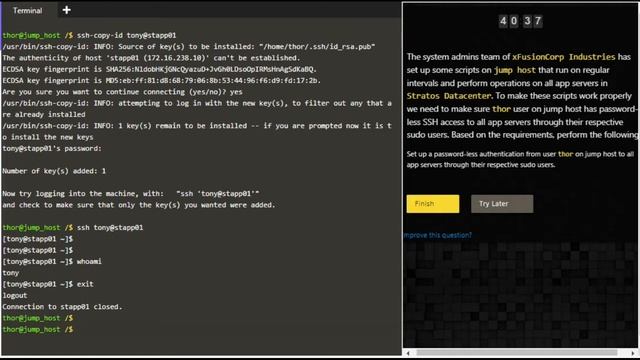Click the 'authenticity of host stapp01' line
Viewport: 640px width, 360px height.
151,58
